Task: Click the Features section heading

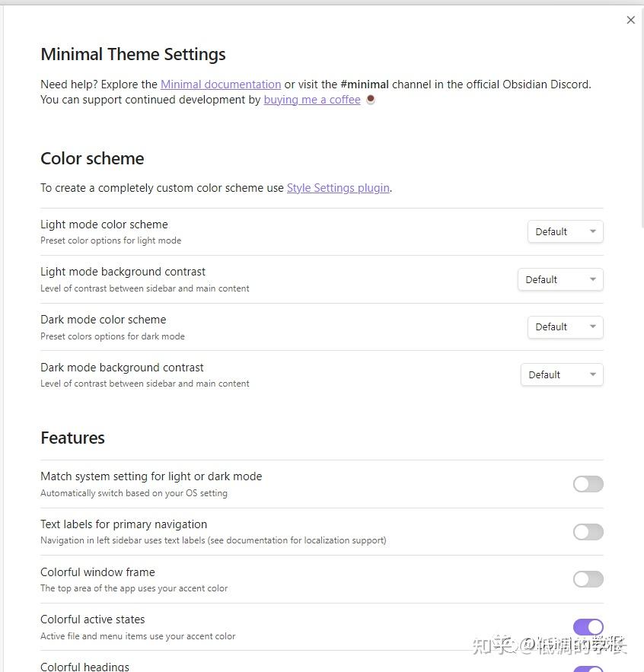Action: pyautogui.click(x=72, y=438)
